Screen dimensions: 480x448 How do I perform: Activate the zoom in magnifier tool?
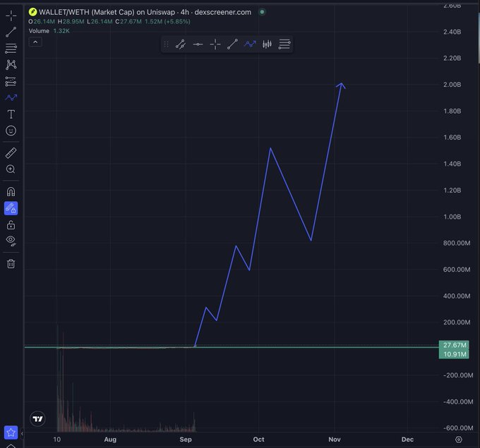click(11, 169)
